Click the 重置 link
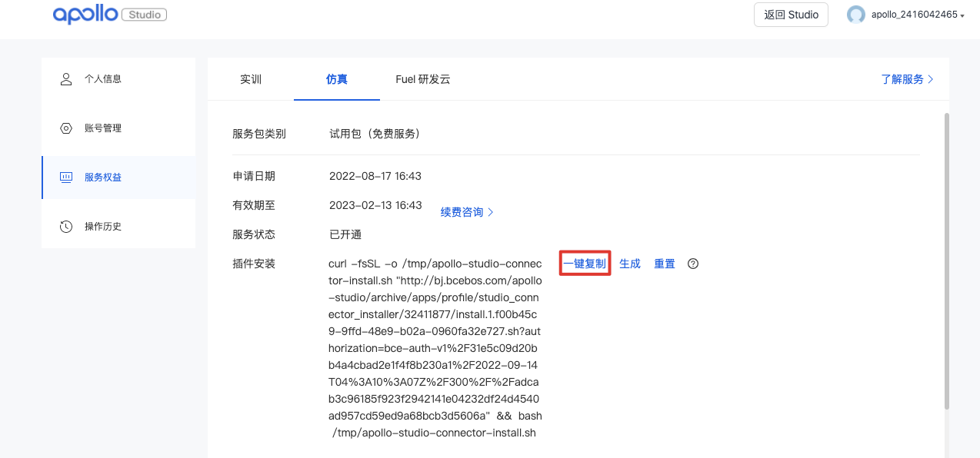The image size is (980, 458). (x=665, y=264)
